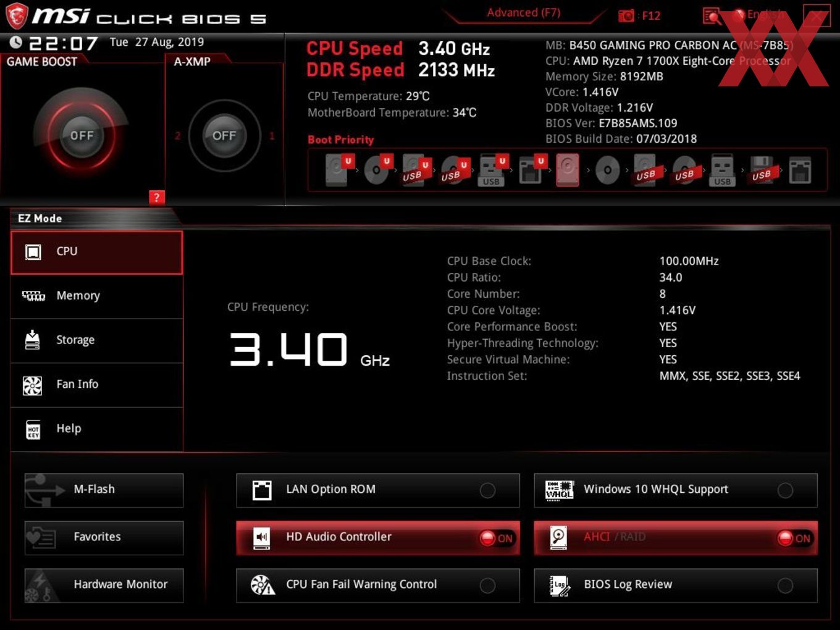Open the Help section

[97, 429]
